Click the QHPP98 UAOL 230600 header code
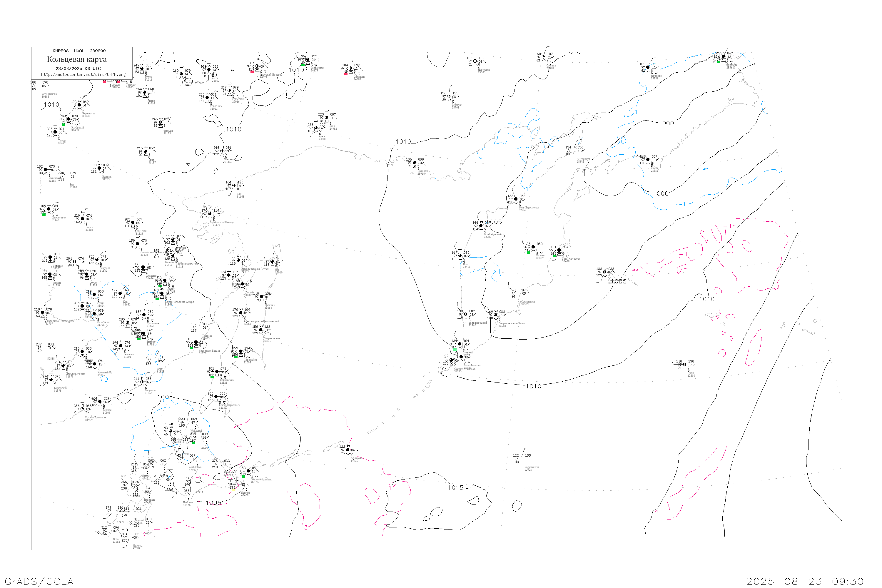The image size is (882, 588). (79, 51)
